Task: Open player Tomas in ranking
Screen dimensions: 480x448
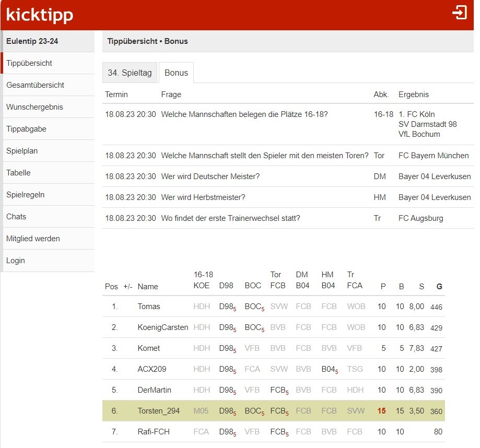Action: click(149, 306)
